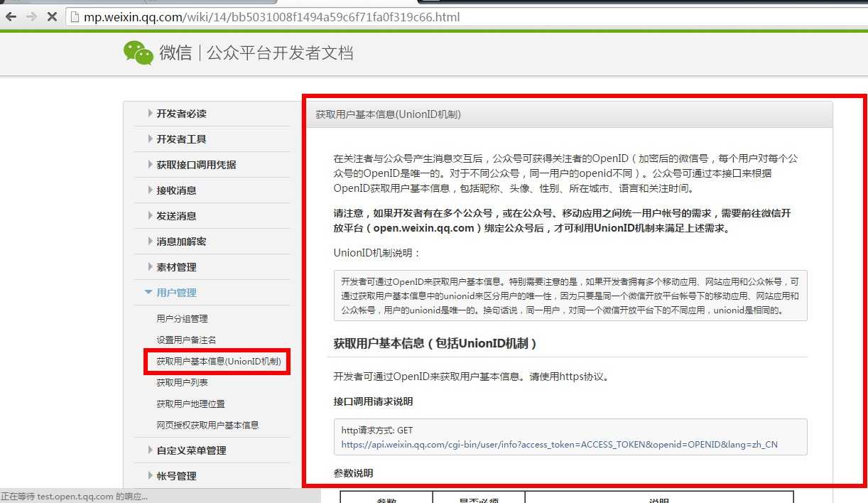The width and height of the screenshot is (868, 503).
Task: Open the 网页授权获取用户基本信息 page
Action: [x=207, y=426]
